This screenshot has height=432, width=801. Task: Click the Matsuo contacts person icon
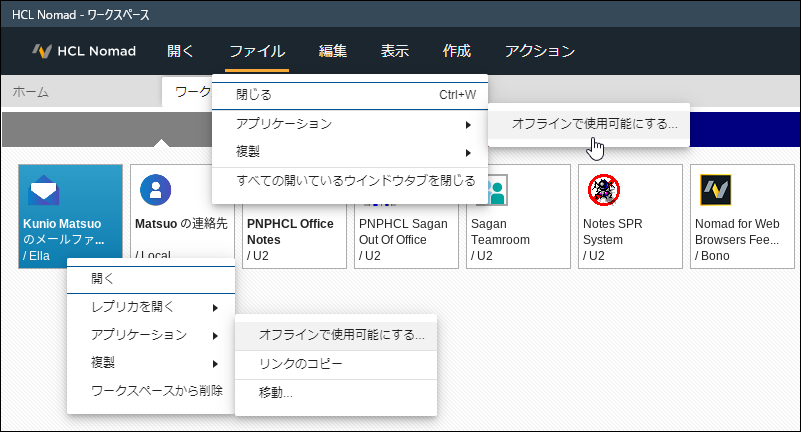tap(155, 190)
